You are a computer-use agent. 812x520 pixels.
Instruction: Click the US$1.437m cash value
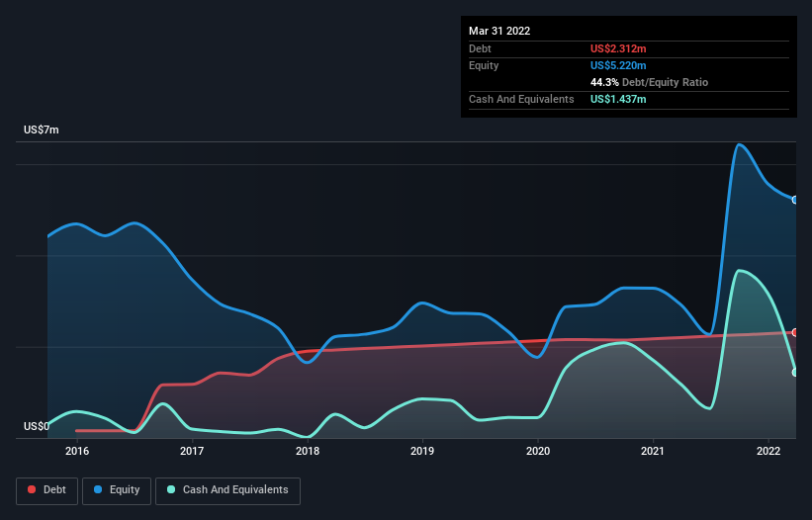tap(618, 99)
